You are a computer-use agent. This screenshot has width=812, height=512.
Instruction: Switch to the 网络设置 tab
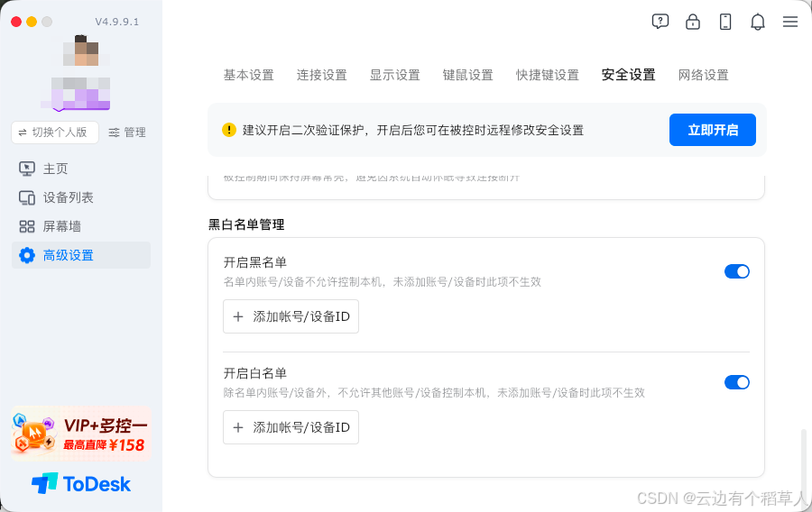[703, 75]
